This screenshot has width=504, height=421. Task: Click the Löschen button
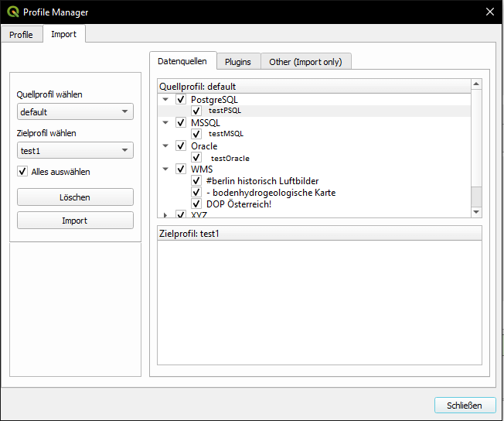(x=75, y=197)
